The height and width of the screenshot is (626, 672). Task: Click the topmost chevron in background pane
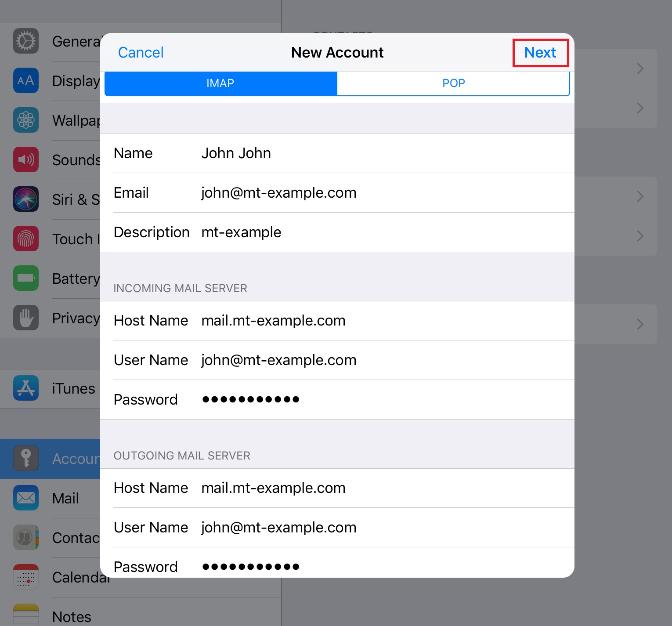click(640, 69)
